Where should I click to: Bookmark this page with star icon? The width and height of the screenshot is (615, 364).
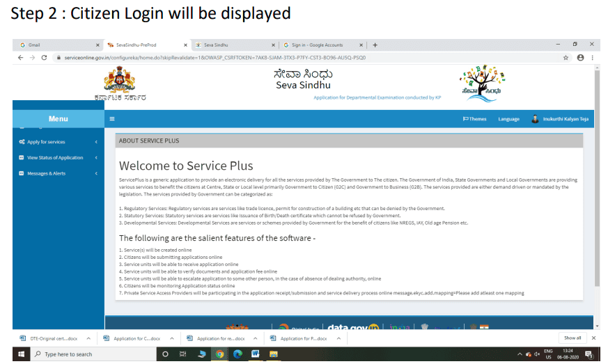[566, 58]
